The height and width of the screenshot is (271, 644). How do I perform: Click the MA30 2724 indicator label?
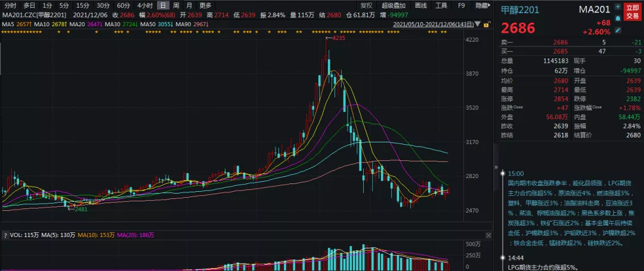click(122, 24)
